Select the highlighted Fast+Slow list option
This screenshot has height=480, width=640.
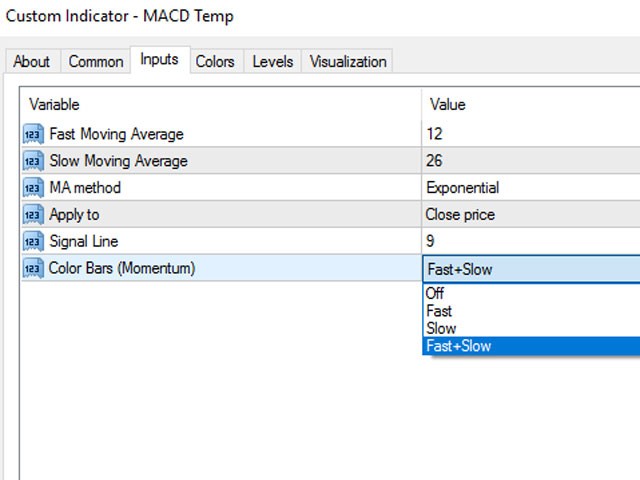(x=459, y=346)
